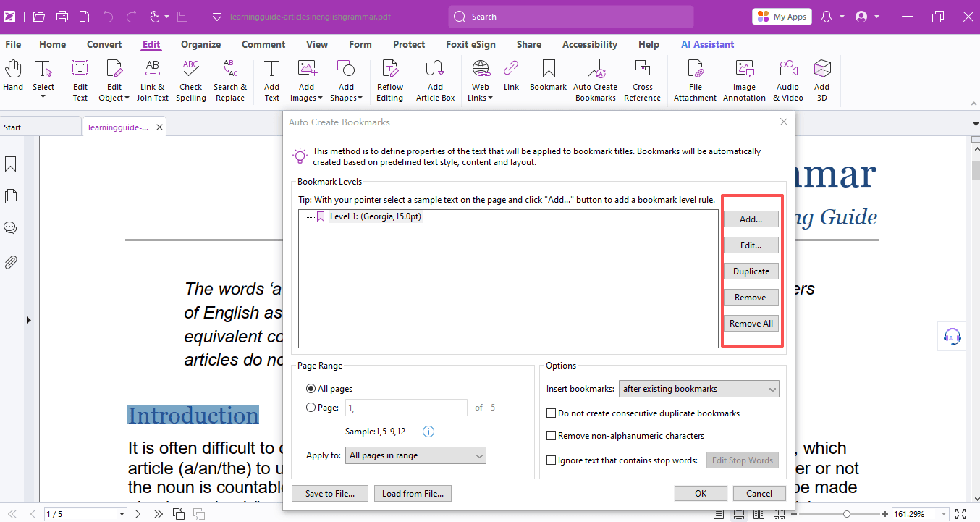Open the Attachments side panel
Image resolution: width=980 pixels, height=522 pixels.
[x=11, y=261]
